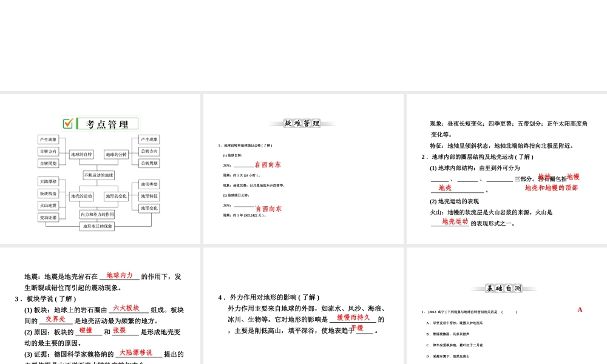The height and width of the screenshot is (364, 607).
Task: Select the 不断运动的地球 flowchart box
Action: [x=99, y=175]
